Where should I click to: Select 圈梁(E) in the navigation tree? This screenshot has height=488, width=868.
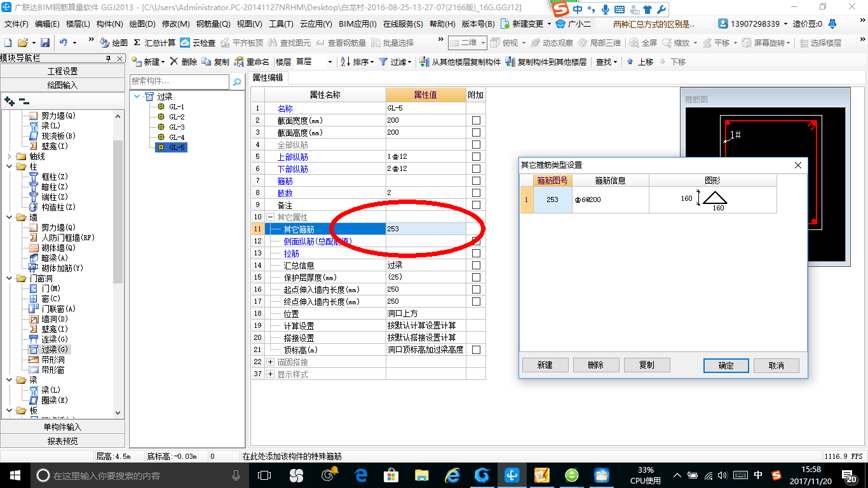point(48,400)
